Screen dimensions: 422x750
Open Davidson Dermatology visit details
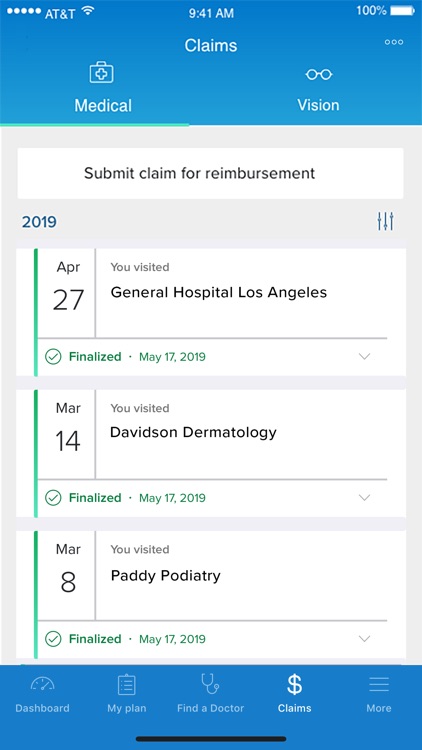193,432
